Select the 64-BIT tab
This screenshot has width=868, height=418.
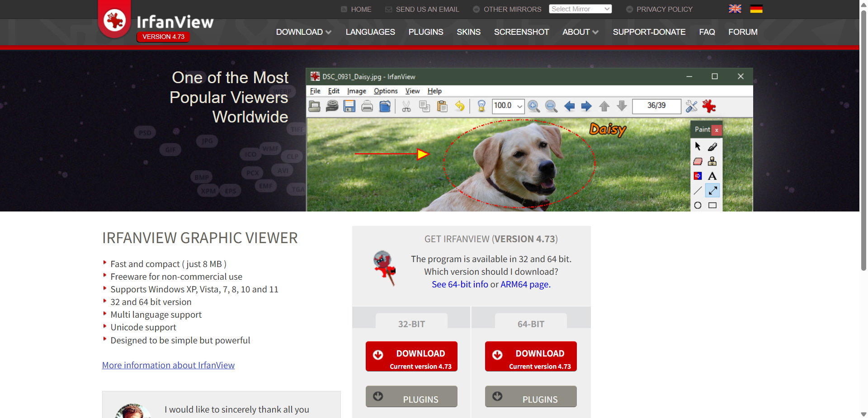click(531, 321)
